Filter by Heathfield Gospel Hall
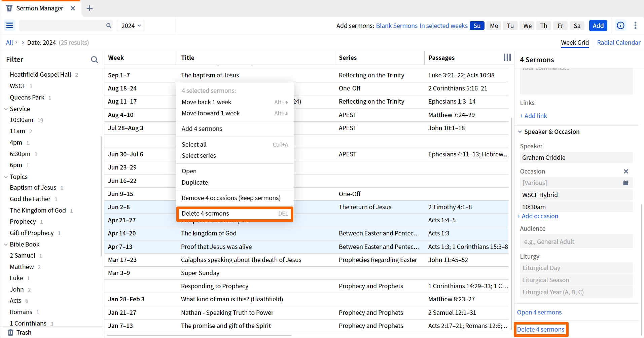This screenshot has height=338, width=644. 40,75
